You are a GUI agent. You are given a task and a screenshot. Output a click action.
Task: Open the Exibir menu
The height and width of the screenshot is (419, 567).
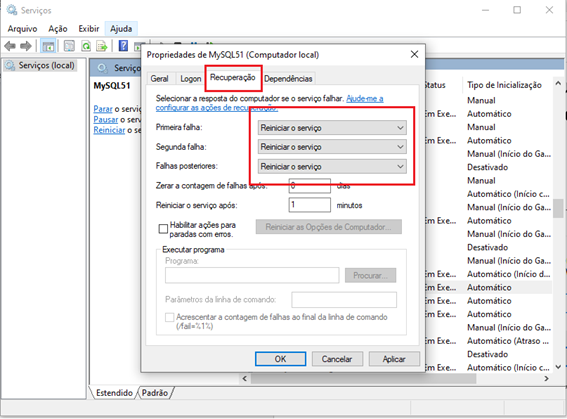coord(89,29)
